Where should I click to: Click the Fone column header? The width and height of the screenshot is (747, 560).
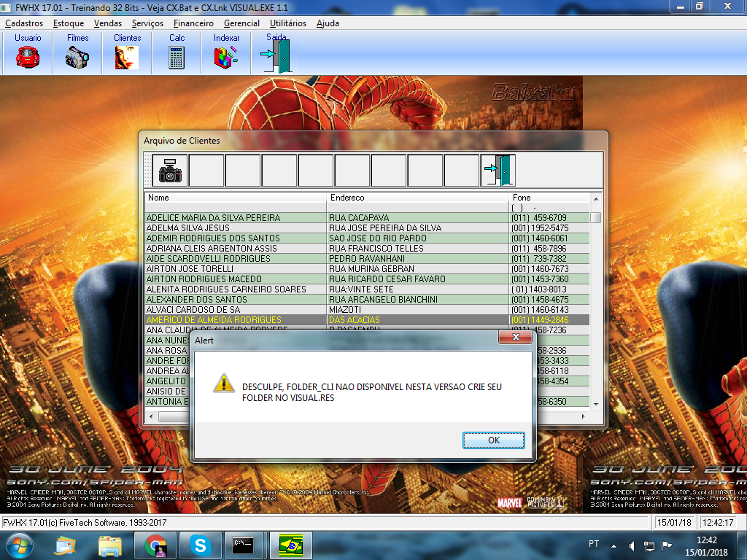(x=549, y=198)
